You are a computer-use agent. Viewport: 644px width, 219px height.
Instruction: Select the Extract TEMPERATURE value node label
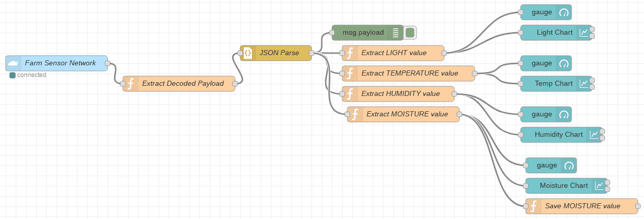click(x=409, y=74)
